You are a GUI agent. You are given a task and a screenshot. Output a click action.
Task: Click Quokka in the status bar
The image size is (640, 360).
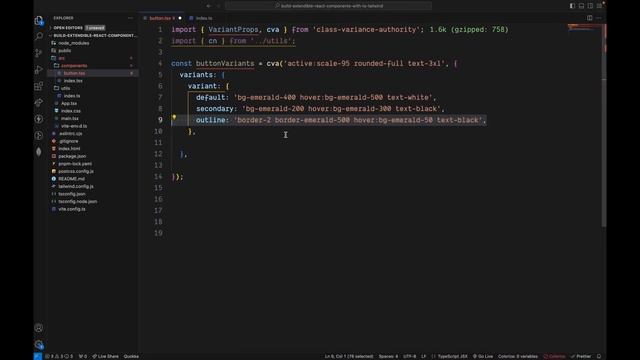pos(131,356)
